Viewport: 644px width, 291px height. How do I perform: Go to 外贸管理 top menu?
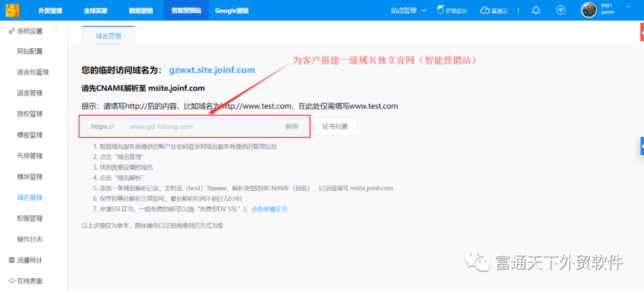coord(50,11)
